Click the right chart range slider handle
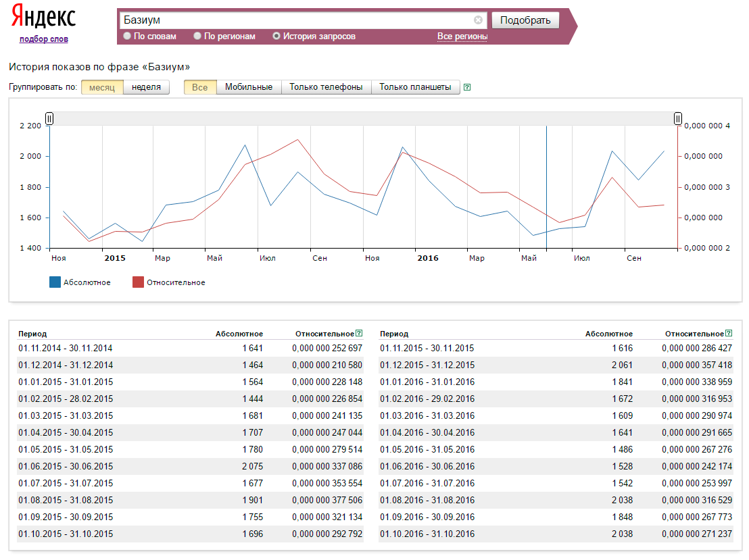 point(678,118)
